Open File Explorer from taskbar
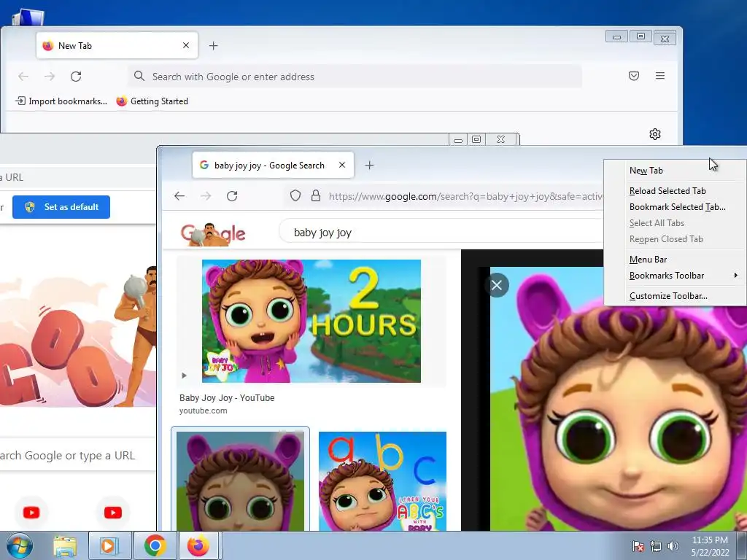747x560 pixels. click(65, 545)
